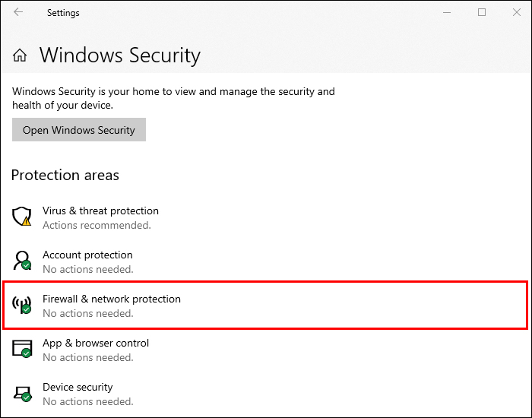Click the 'Actions recommended.' status text
Screen dimensions: 532x418
click(97, 225)
